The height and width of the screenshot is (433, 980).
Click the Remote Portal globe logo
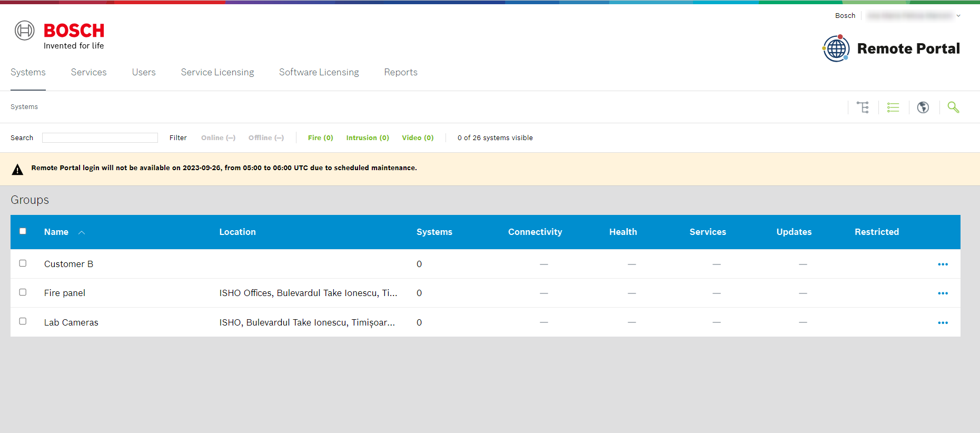[x=836, y=48]
